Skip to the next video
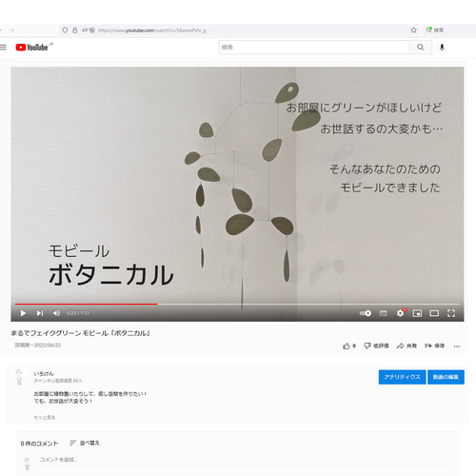The image size is (476, 476). 40,313
